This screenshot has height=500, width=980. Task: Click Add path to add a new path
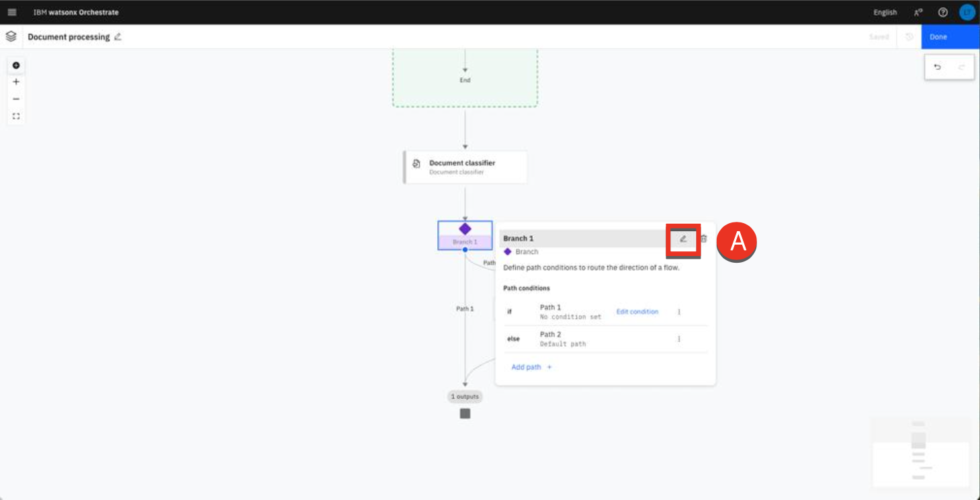pos(531,367)
